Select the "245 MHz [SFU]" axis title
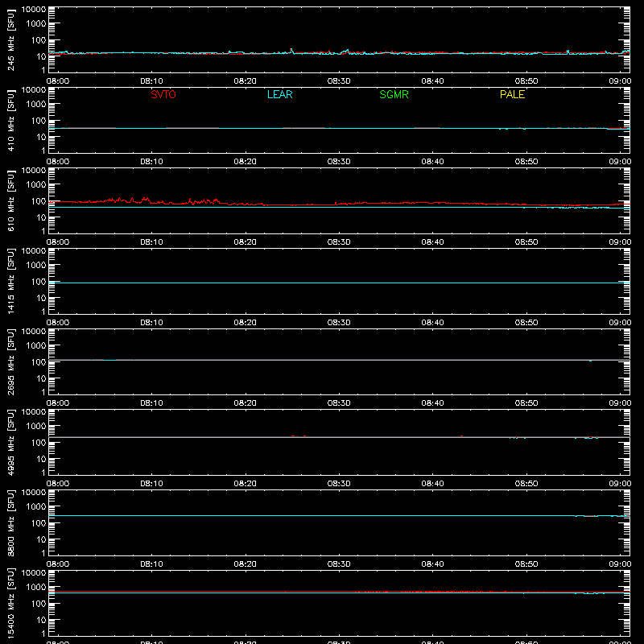Image resolution: width=644 pixels, height=644 pixels. click(10, 39)
